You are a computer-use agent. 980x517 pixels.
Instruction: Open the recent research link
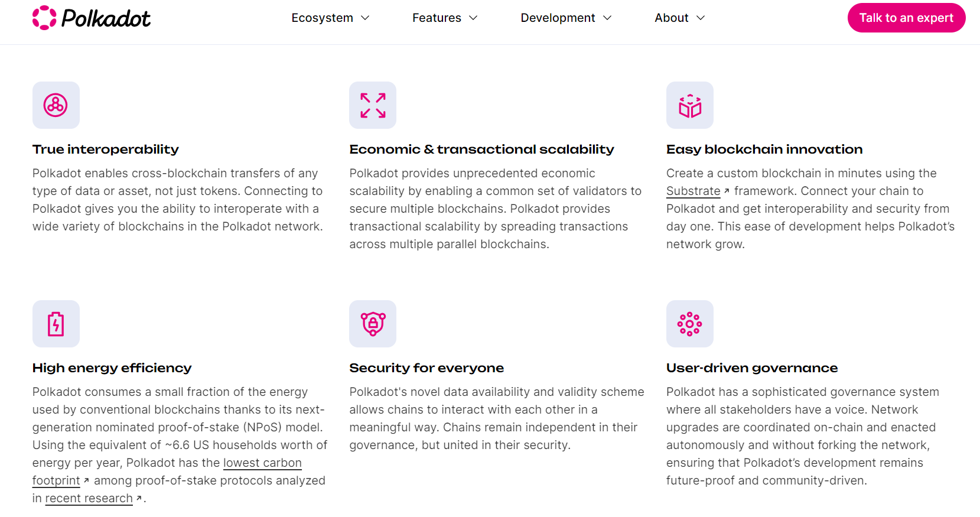pyautogui.click(x=89, y=498)
